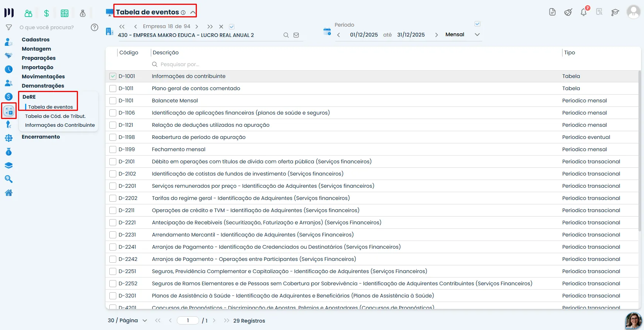
Task: Click the document report icon in top bar
Action: pyautogui.click(x=552, y=12)
